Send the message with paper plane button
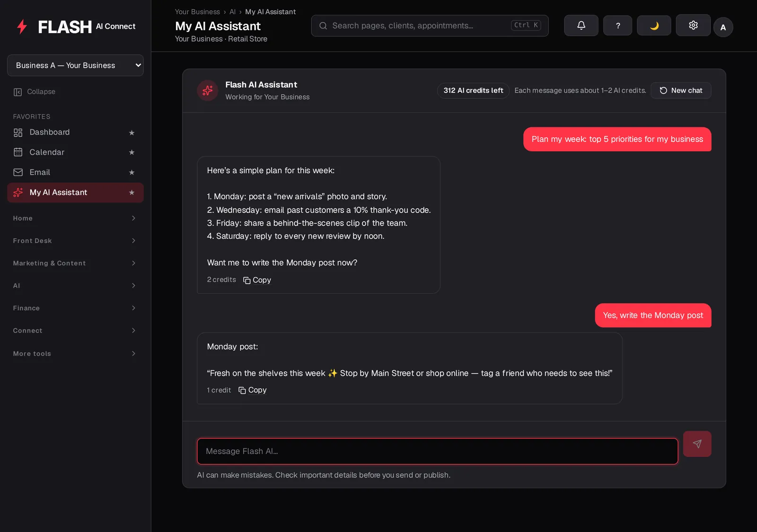Viewport: 757px width, 532px height. point(697,444)
